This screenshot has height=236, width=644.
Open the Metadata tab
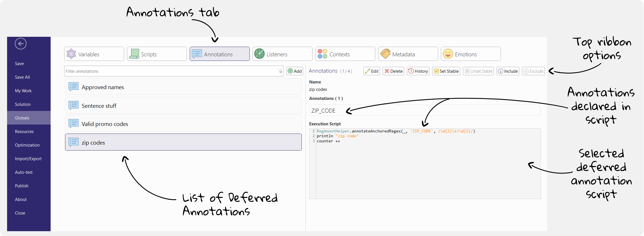click(408, 54)
